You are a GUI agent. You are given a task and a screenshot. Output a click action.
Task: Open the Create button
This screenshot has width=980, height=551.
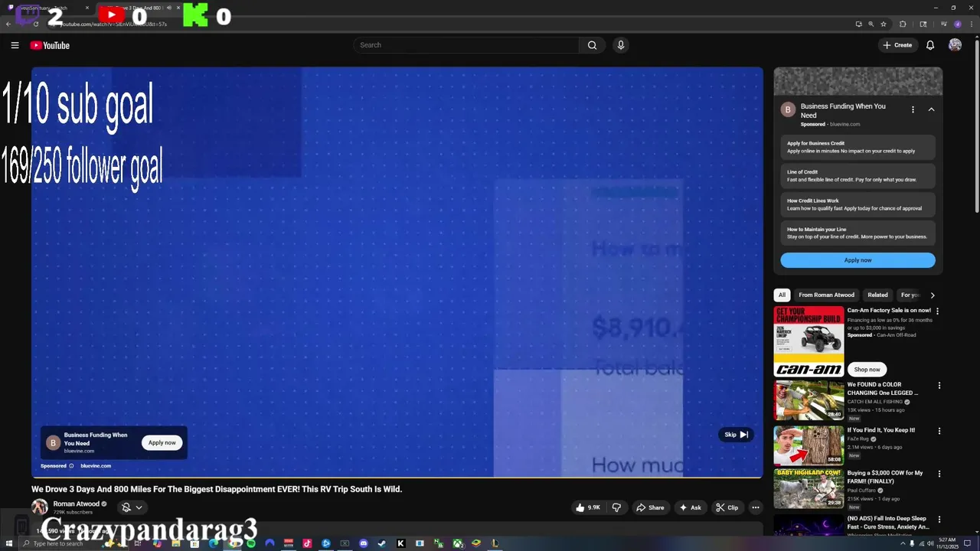coord(897,45)
